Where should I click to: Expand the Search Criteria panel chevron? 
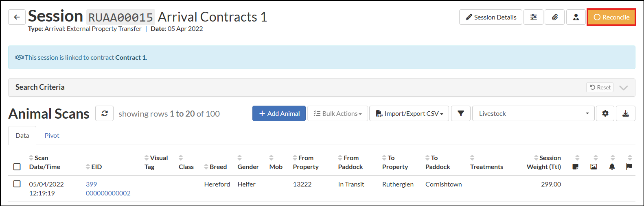click(x=623, y=87)
